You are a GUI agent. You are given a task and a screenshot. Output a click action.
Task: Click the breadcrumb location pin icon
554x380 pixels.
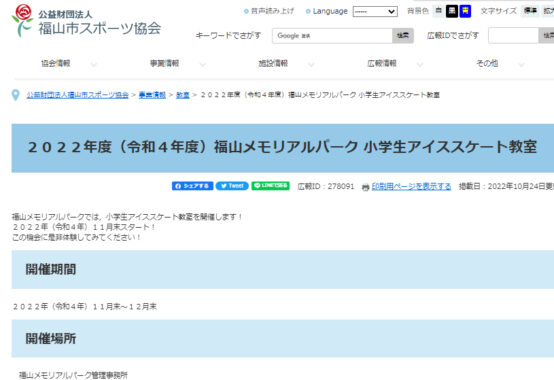click(x=16, y=95)
